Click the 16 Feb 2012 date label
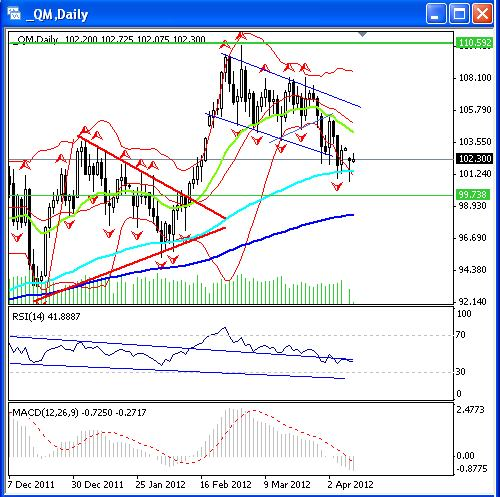The height and width of the screenshot is (497, 500). click(x=226, y=484)
